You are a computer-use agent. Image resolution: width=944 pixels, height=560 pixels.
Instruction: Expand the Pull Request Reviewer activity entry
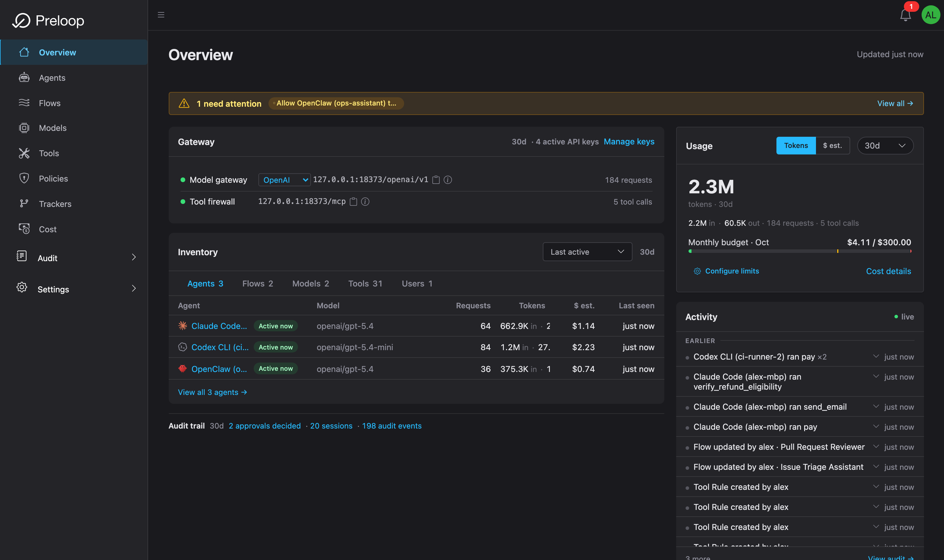[876, 447]
